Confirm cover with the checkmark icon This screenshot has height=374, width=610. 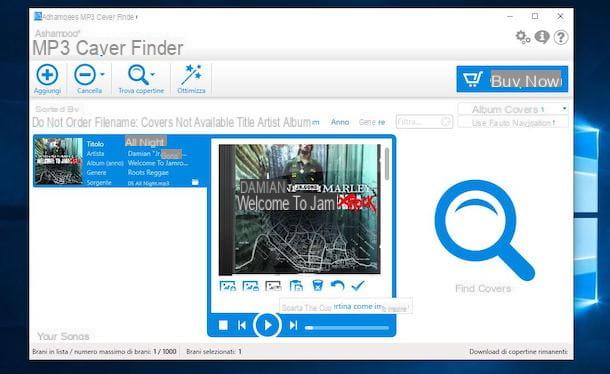(358, 286)
